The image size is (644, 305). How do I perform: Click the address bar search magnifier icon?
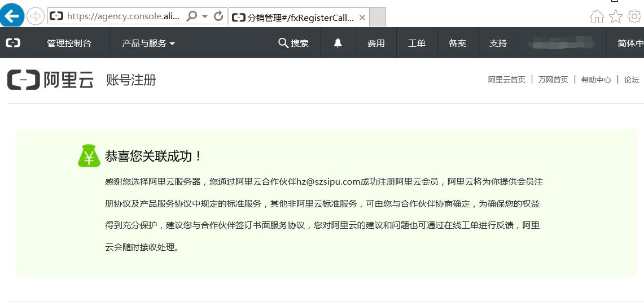point(192,16)
